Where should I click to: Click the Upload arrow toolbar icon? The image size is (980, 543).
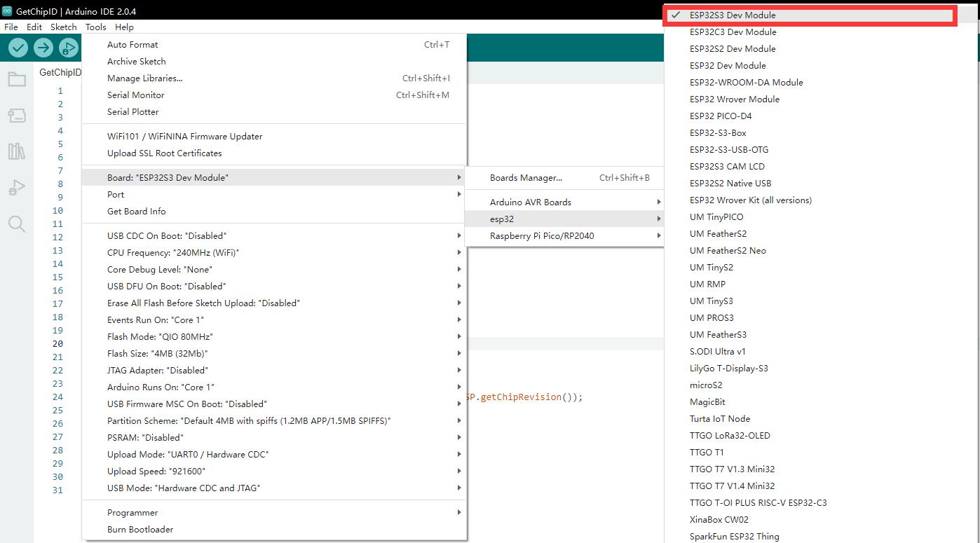(x=43, y=48)
